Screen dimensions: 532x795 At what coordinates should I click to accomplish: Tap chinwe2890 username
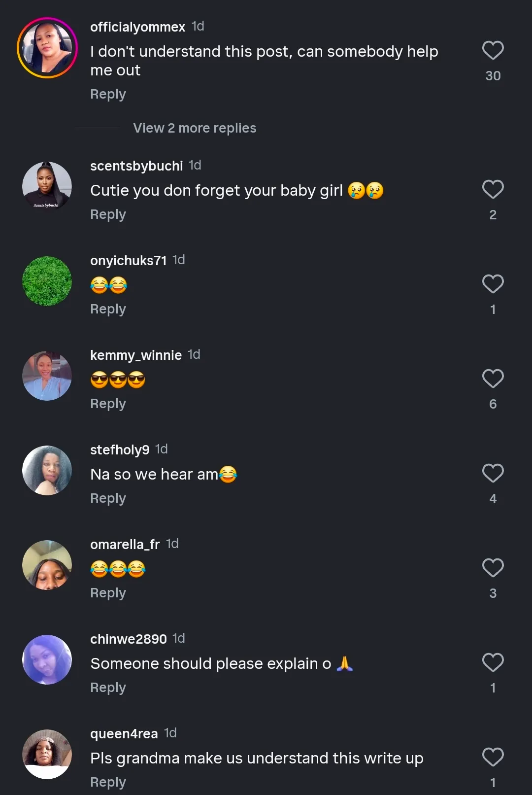129,639
